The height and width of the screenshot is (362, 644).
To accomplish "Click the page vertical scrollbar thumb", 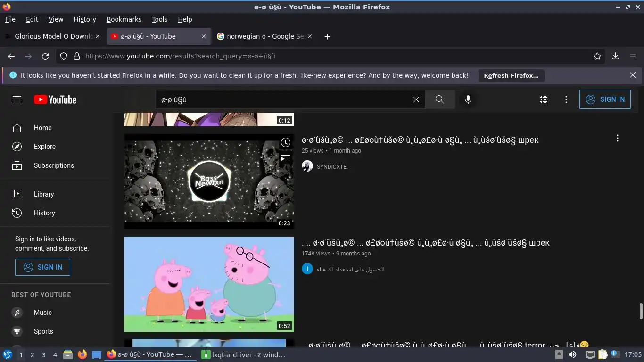I will coord(641,311).
